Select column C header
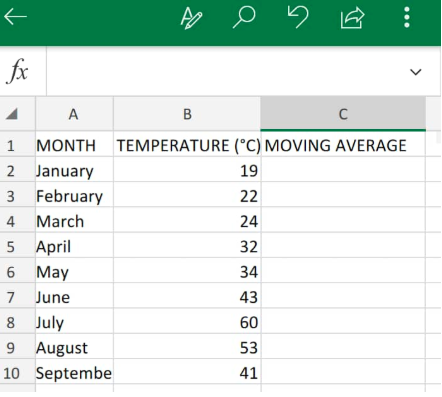This screenshot has height=397, width=442. [x=343, y=114]
